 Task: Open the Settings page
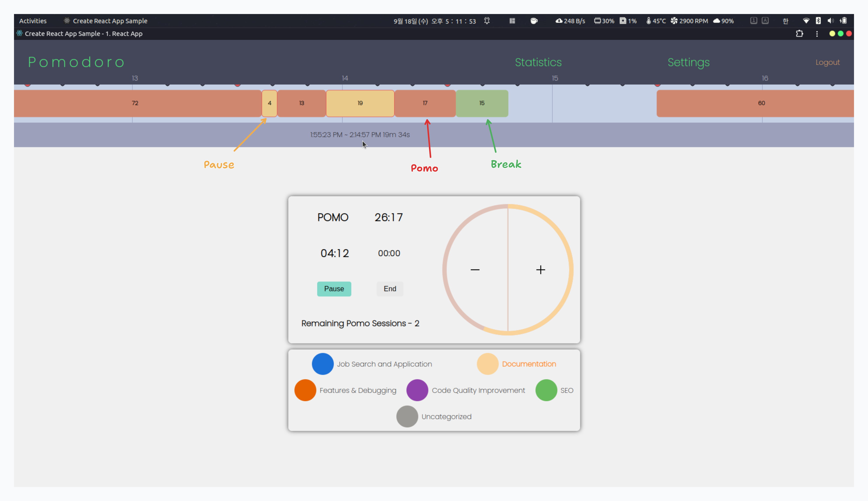688,62
